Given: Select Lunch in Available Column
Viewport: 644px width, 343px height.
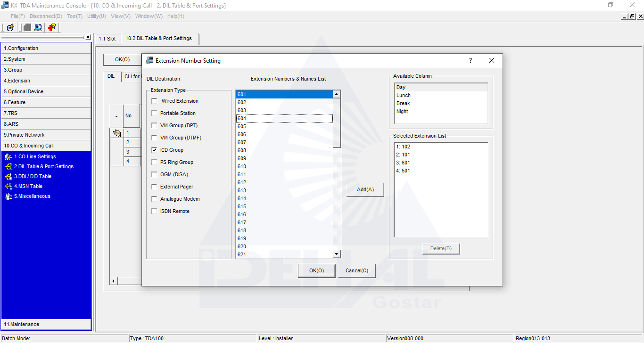Looking at the screenshot, I should click(441, 95).
